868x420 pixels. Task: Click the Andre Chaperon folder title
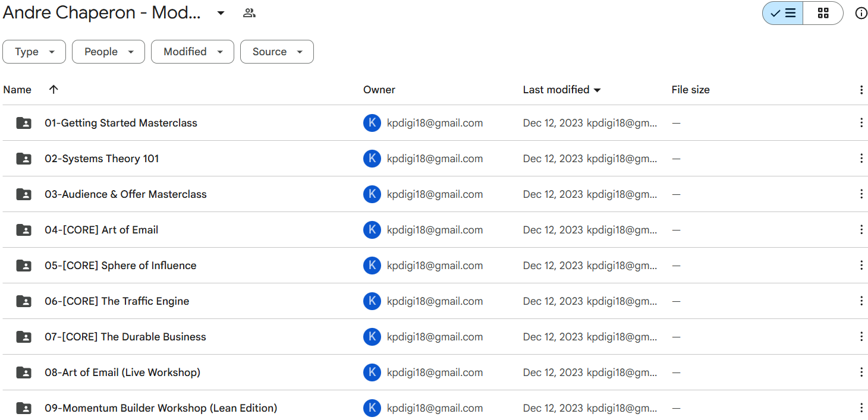coord(102,13)
